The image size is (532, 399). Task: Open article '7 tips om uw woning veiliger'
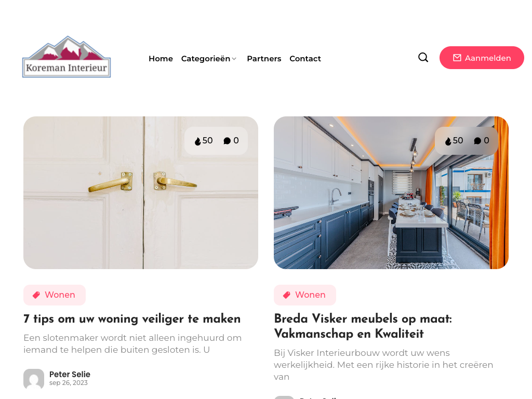pos(132,319)
